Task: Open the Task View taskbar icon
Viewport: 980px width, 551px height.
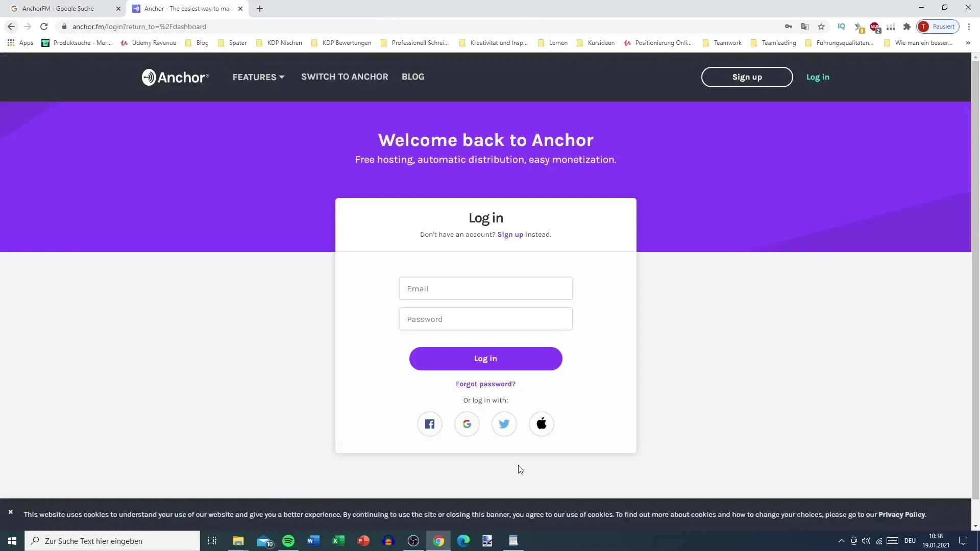Action: click(212, 541)
